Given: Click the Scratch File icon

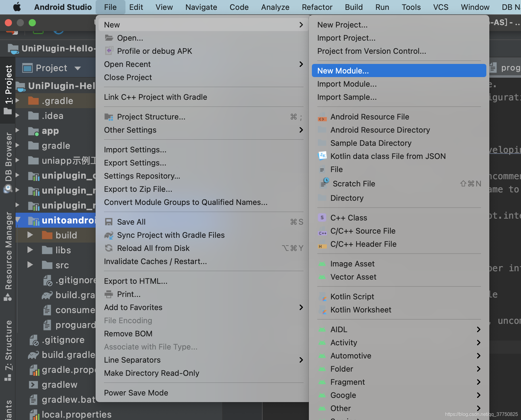Looking at the screenshot, I should (324, 183).
